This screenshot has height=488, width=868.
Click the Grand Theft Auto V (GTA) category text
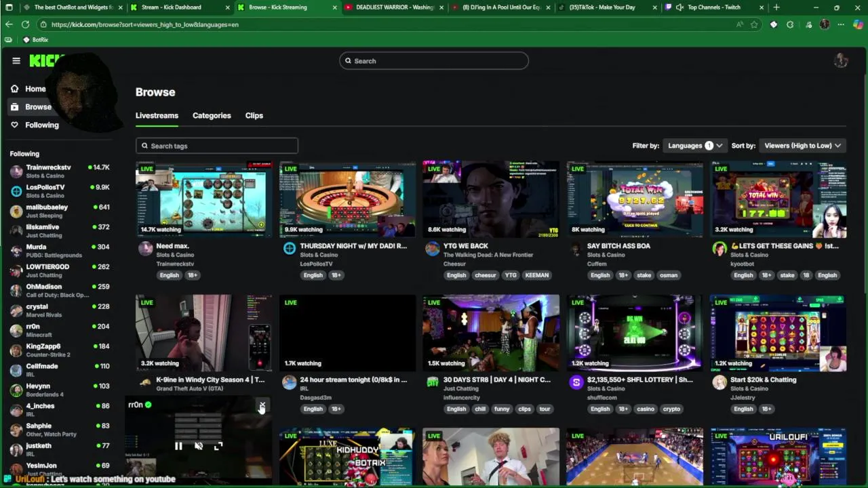190,388
